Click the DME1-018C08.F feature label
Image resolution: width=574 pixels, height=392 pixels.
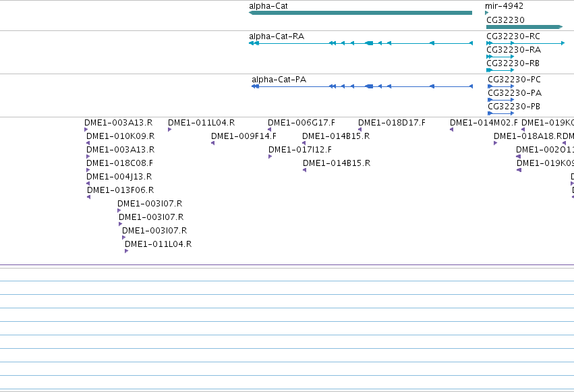tap(119, 163)
